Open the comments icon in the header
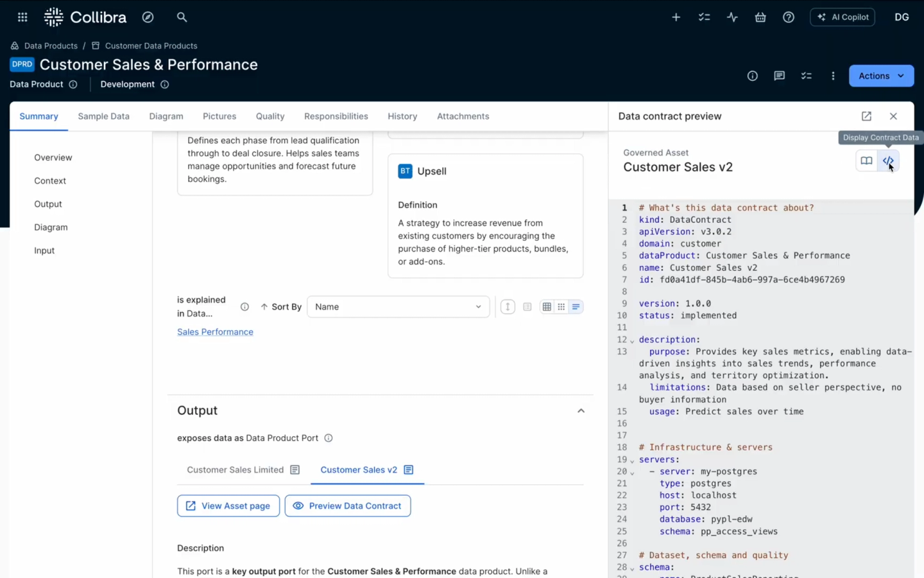The image size is (924, 578). (779, 76)
